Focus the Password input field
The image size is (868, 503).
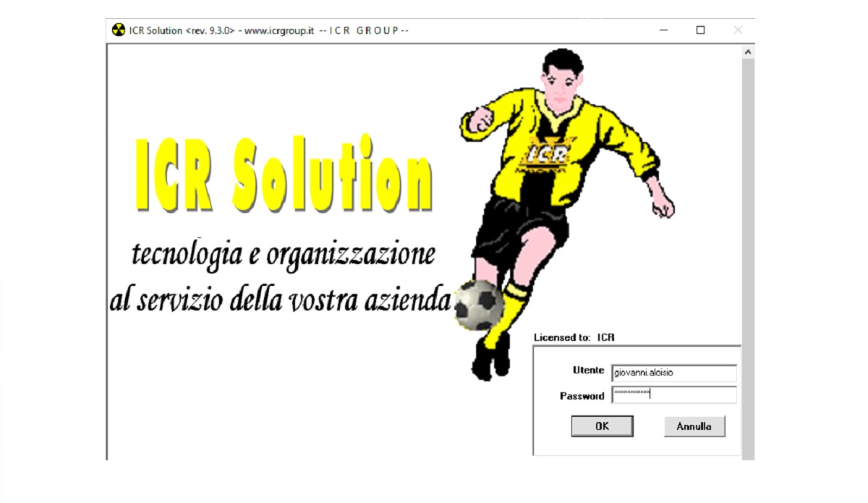pyautogui.click(x=673, y=394)
